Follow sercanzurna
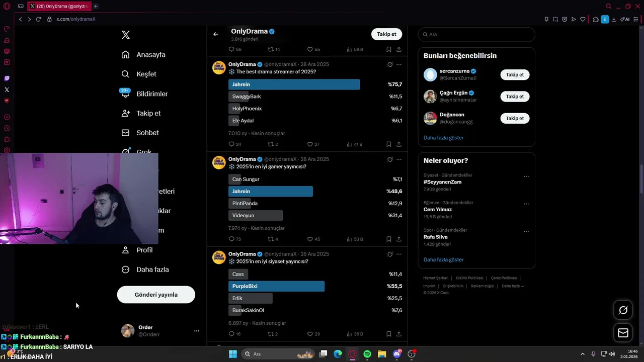644x362 pixels. pyautogui.click(x=515, y=74)
